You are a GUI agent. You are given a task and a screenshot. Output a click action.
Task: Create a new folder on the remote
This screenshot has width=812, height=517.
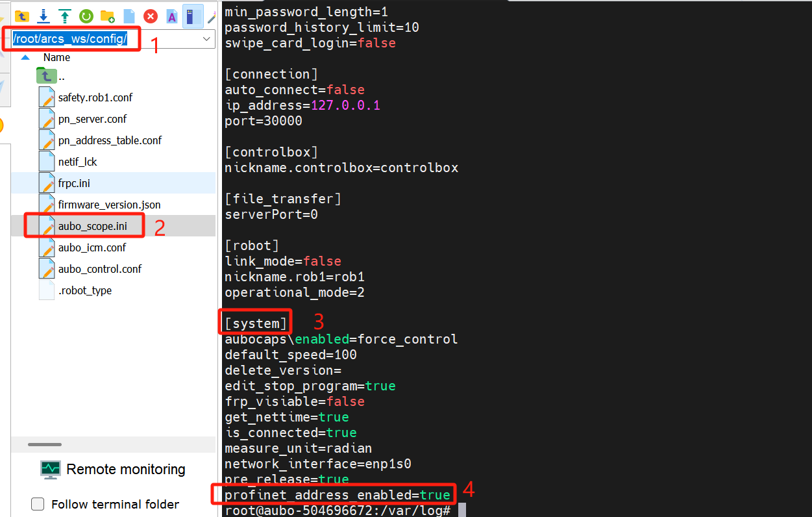click(x=108, y=16)
